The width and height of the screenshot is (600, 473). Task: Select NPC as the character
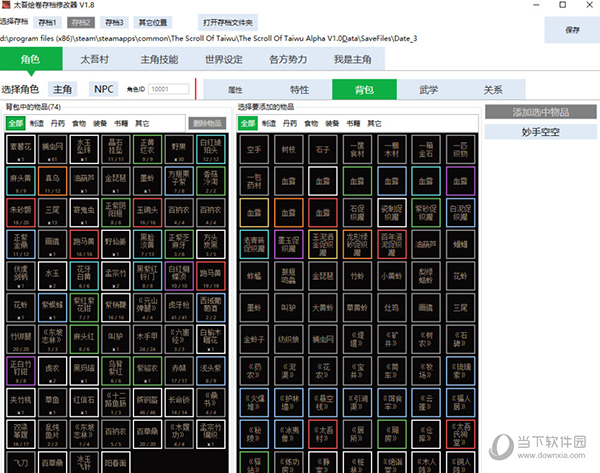coord(104,89)
